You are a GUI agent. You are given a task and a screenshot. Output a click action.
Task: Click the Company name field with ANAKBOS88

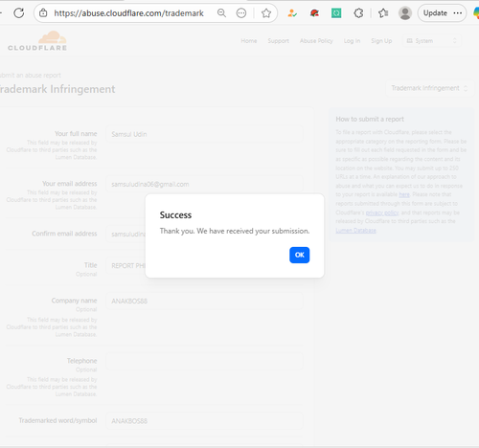point(204,301)
